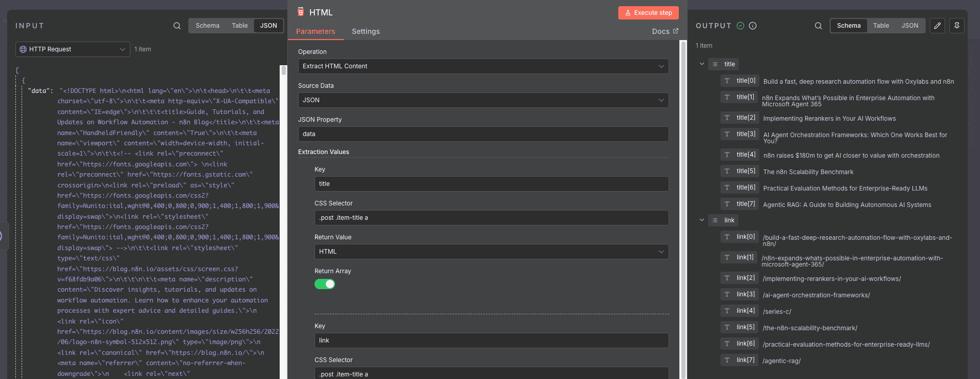This screenshot has height=379, width=980.
Task: Click the link[7] text type icon
Action: point(727,360)
